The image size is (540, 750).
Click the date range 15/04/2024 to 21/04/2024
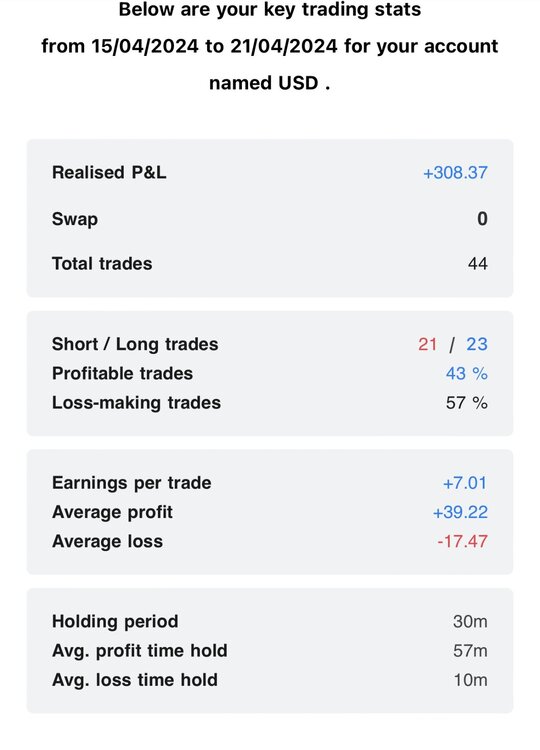tap(214, 46)
